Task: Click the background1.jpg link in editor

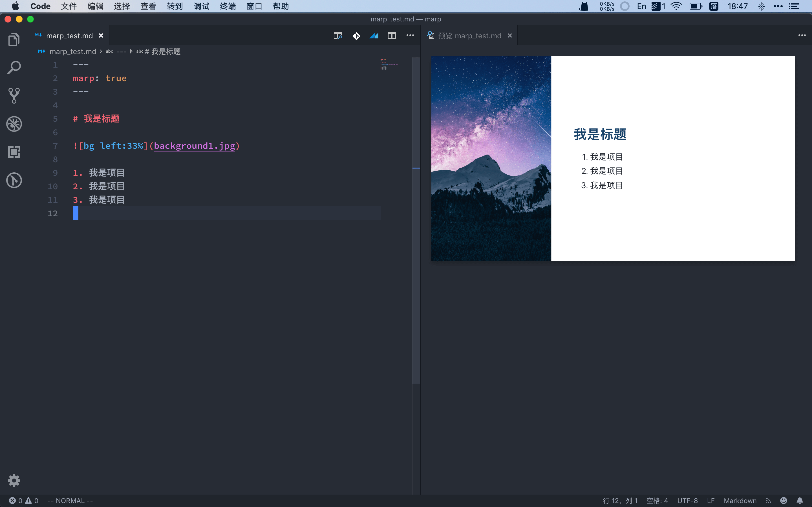Action: click(194, 146)
